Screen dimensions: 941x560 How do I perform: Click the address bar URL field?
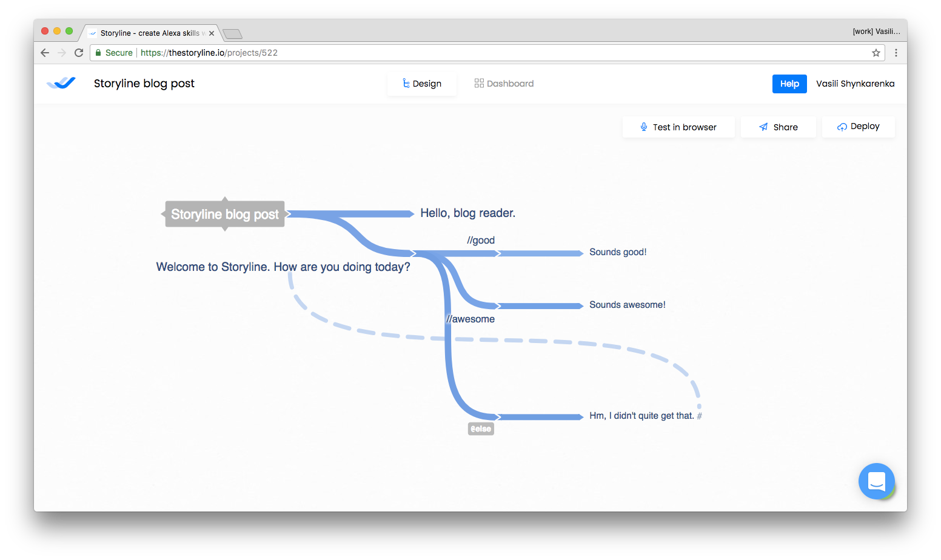click(x=488, y=53)
